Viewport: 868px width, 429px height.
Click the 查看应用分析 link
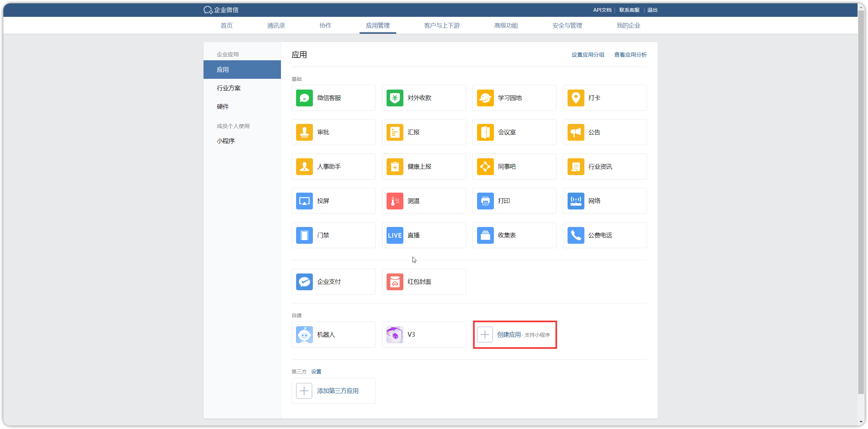[x=630, y=55]
